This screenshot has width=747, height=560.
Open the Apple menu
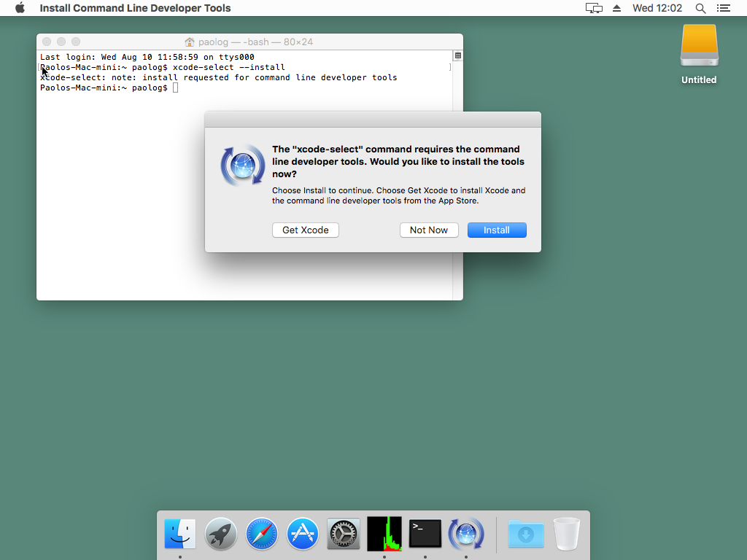[x=20, y=8]
